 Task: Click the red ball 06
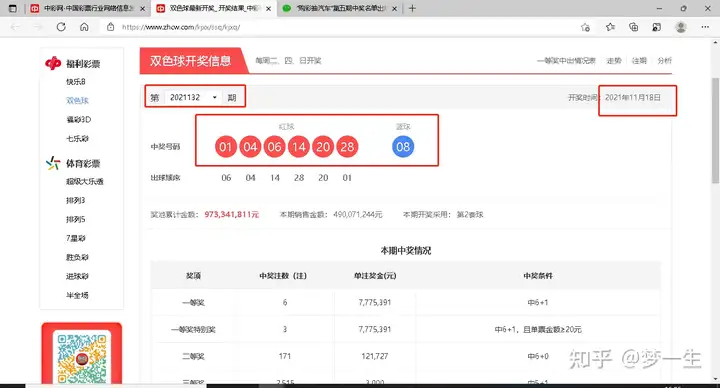tap(275, 146)
